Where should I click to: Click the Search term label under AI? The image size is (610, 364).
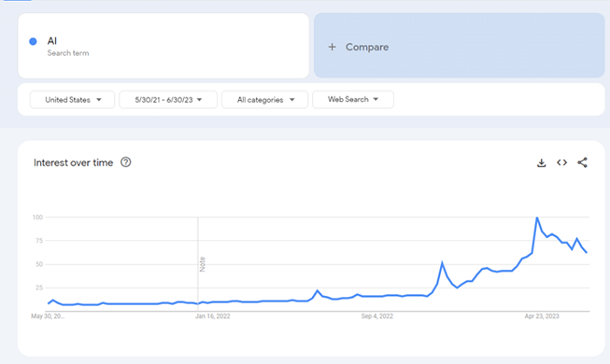[68, 53]
